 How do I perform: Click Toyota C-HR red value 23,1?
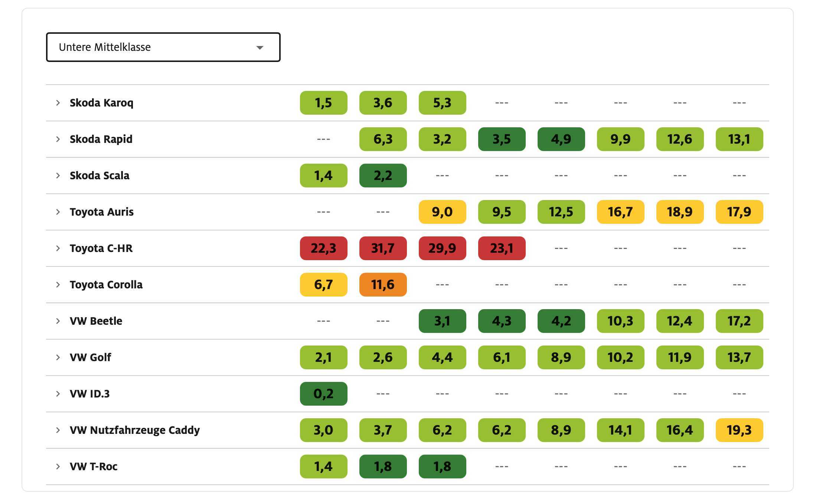[502, 248]
